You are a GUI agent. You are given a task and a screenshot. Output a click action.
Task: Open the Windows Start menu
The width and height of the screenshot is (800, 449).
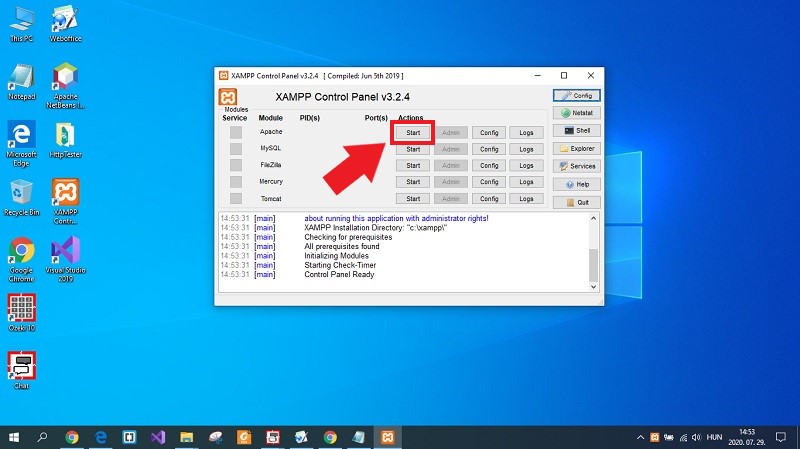coord(14,437)
